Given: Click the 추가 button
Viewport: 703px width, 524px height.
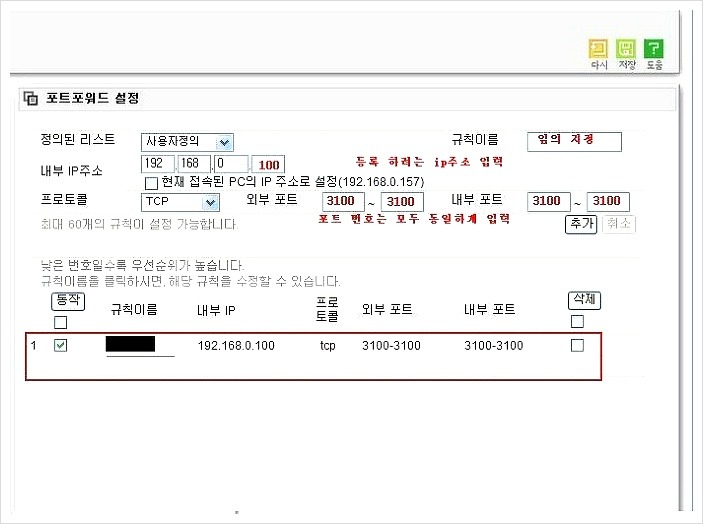Looking at the screenshot, I should point(581,224).
